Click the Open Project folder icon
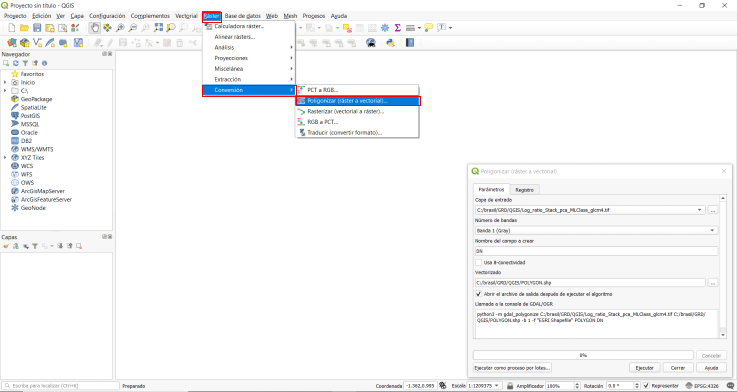Image resolution: width=737 pixels, height=392 pixels. click(24, 28)
